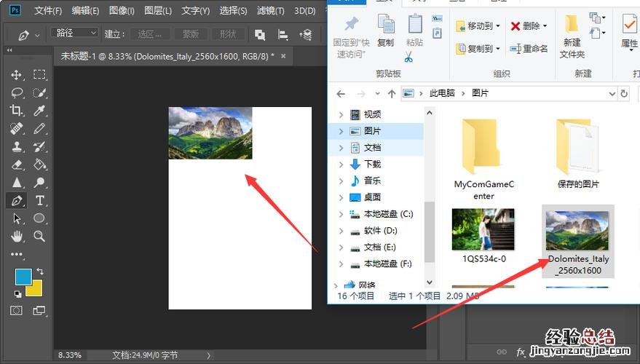Select the Type tool
The width and height of the screenshot is (640, 364).
tap(40, 200)
